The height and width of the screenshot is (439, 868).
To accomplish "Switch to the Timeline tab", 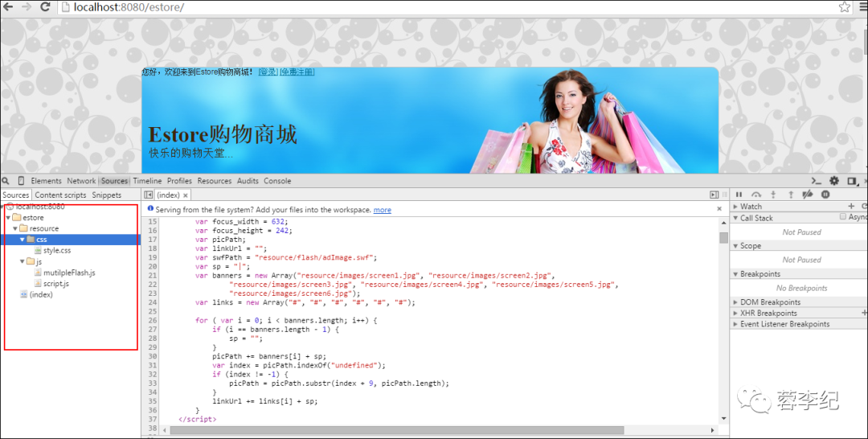I will click(147, 181).
